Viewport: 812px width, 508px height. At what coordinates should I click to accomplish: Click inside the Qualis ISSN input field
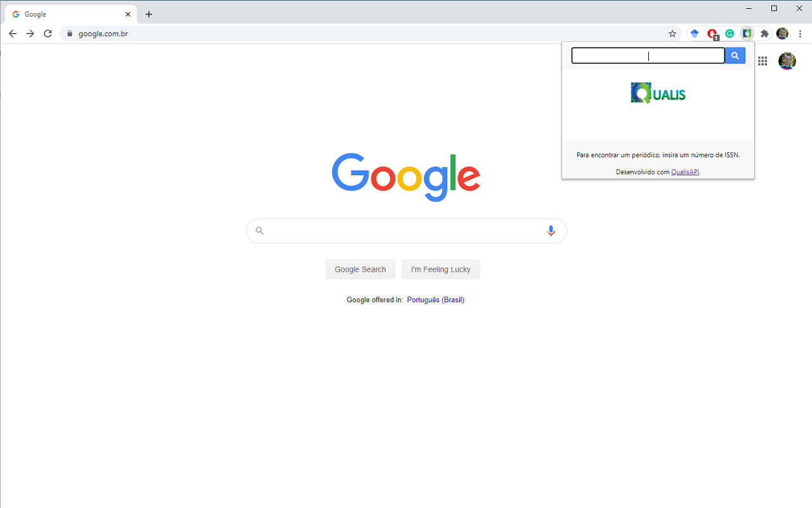(647, 55)
